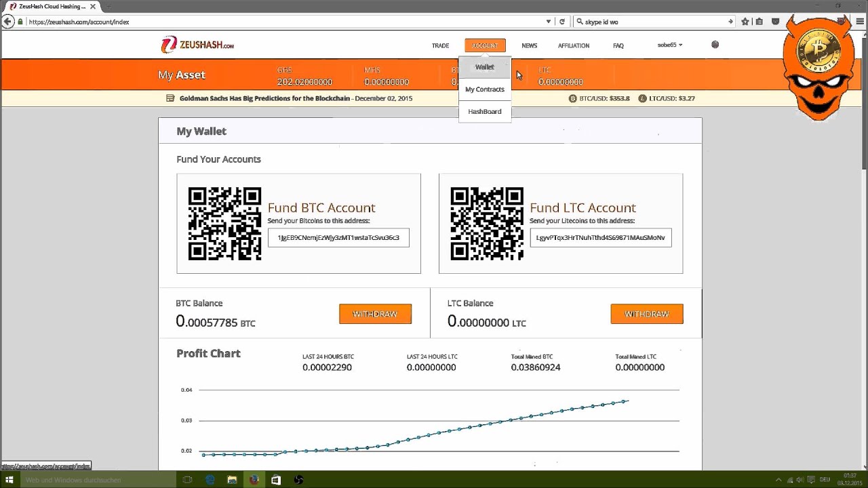Open Windows Store from taskbar
The height and width of the screenshot is (488, 868).
[276, 480]
